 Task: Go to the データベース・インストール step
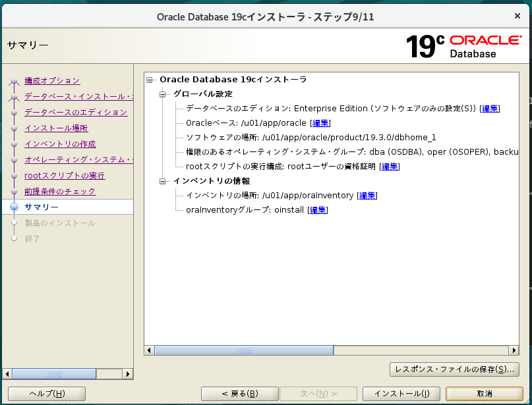(78, 97)
